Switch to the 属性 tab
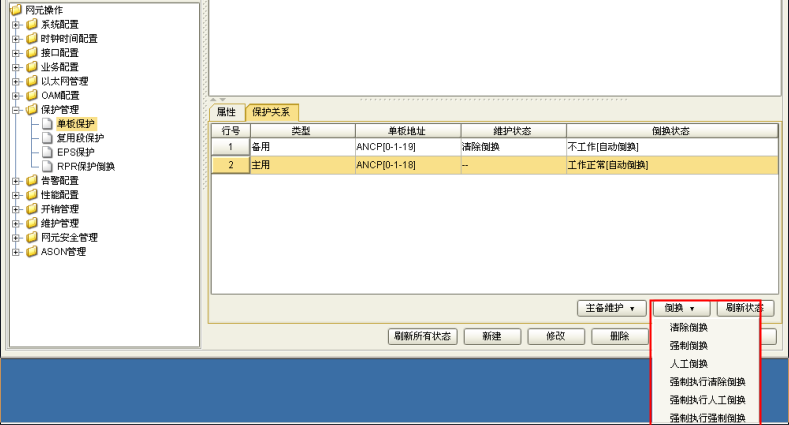This screenshot has width=789, height=425. [x=226, y=112]
